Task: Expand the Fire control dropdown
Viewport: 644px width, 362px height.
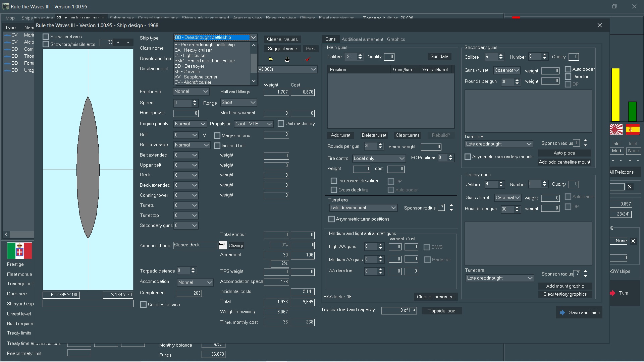Action: tap(379, 159)
